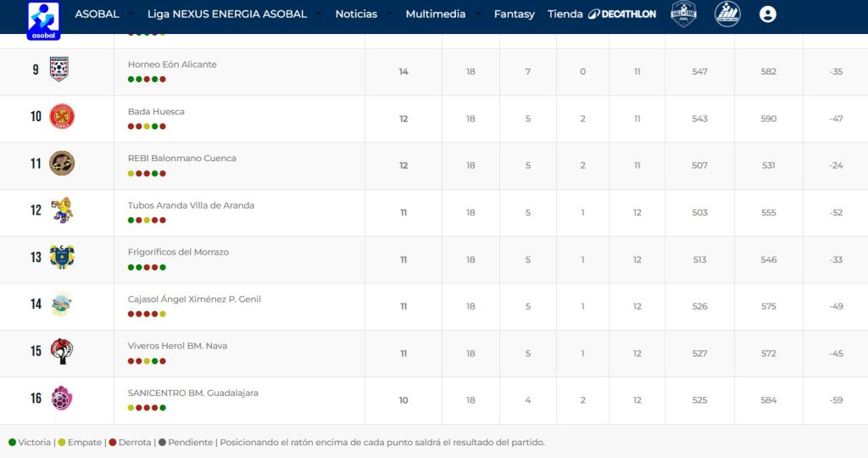Viewport: 868px width, 458px height.
Task: Click the Tubos Aranda mascot logo
Action: click(x=62, y=210)
